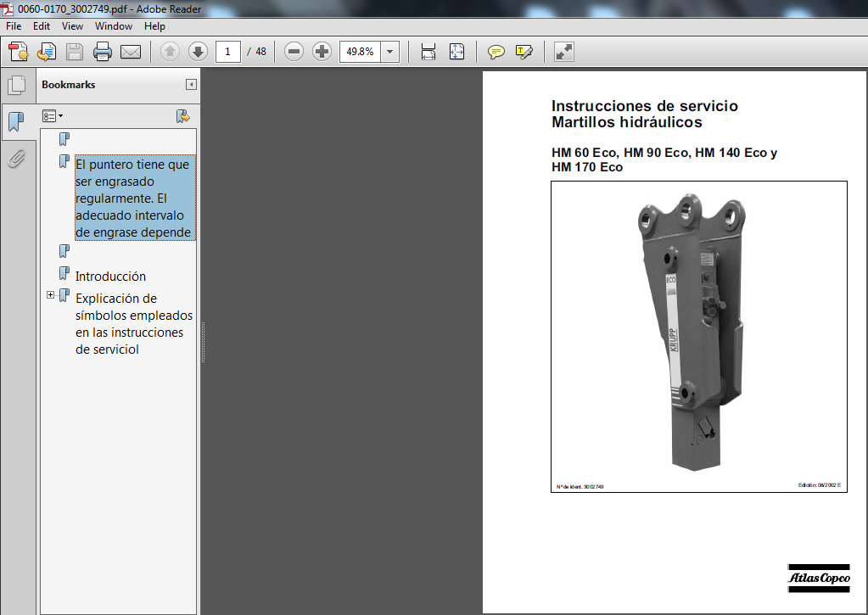Click the Create PDF online toolbar icon
The width and height of the screenshot is (868, 615).
(x=19, y=52)
